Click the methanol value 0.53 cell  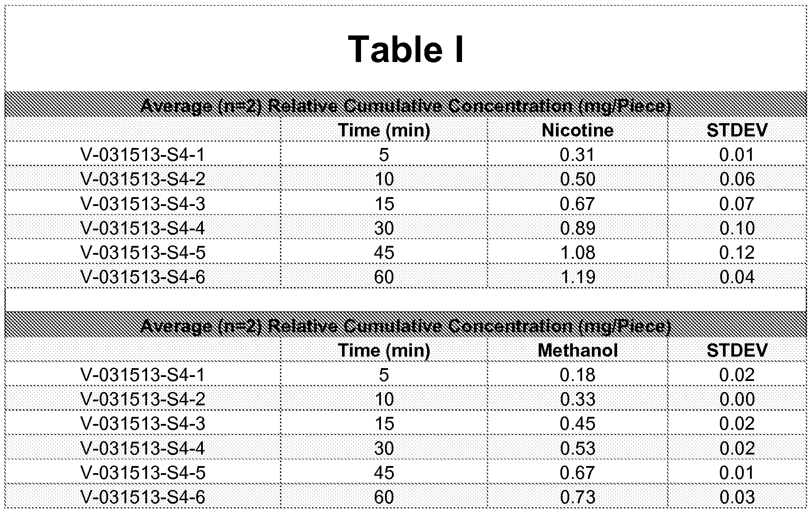tap(577, 448)
